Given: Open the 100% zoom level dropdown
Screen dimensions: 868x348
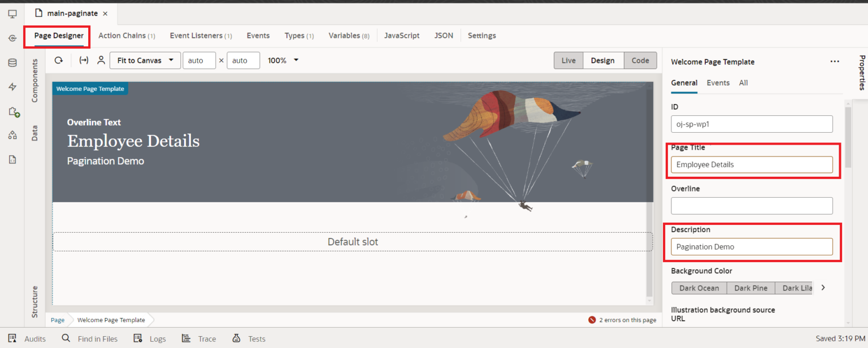Looking at the screenshot, I should [283, 60].
